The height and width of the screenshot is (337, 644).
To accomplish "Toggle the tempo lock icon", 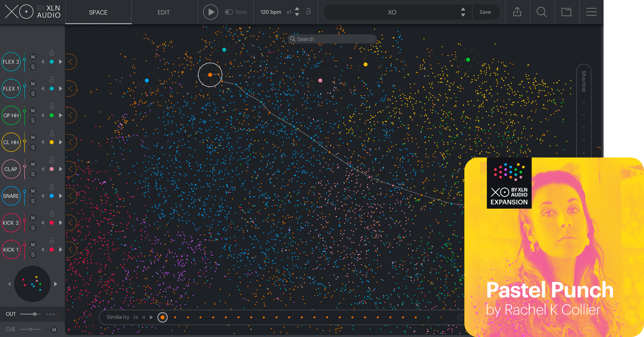I will [x=308, y=11].
